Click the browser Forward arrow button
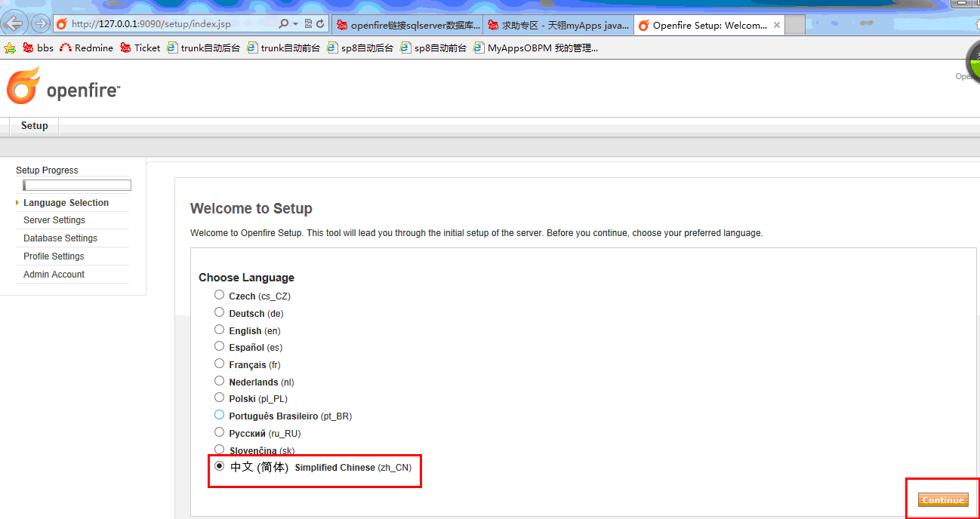This screenshot has height=519, width=980. click(40, 23)
